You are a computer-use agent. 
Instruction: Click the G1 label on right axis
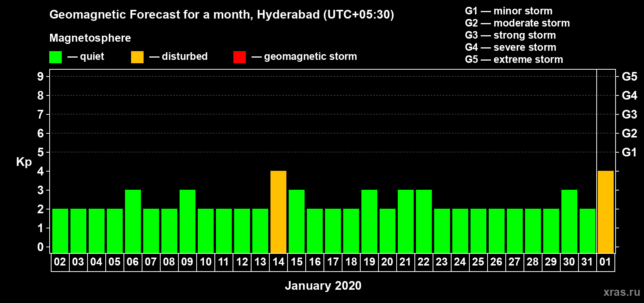pos(630,152)
